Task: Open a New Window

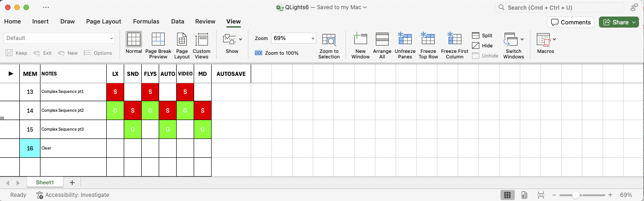Action: (361, 45)
